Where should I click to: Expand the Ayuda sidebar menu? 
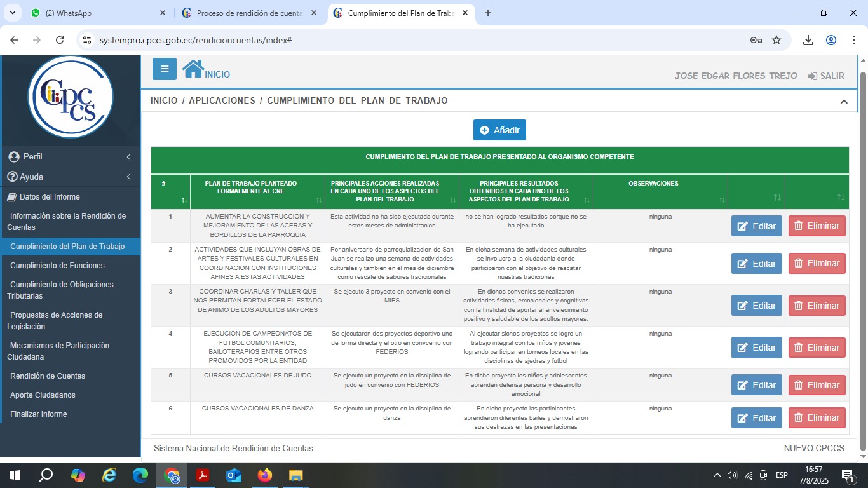click(x=70, y=177)
